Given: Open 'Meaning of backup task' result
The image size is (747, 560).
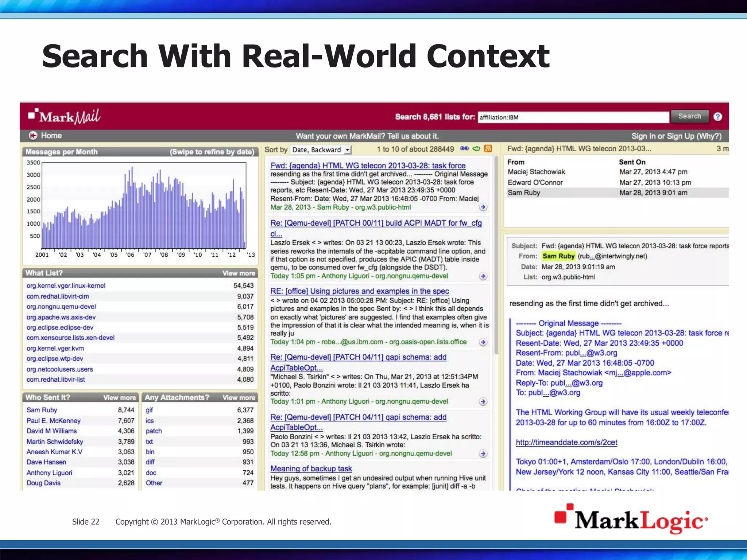Looking at the screenshot, I should coord(311,468).
